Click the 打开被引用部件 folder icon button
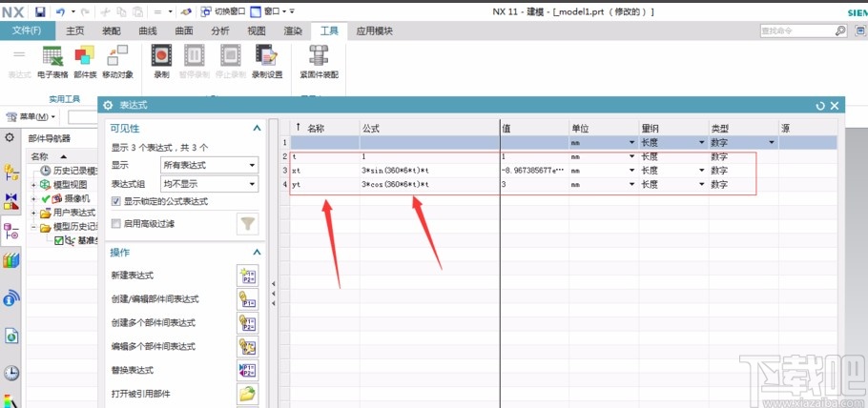 [247, 394]
